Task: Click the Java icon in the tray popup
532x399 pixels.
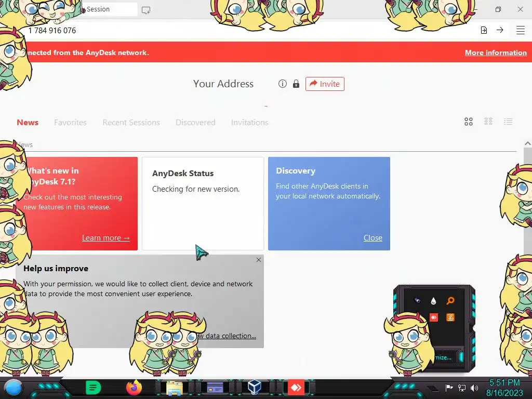Action: [x=450, y=317]
